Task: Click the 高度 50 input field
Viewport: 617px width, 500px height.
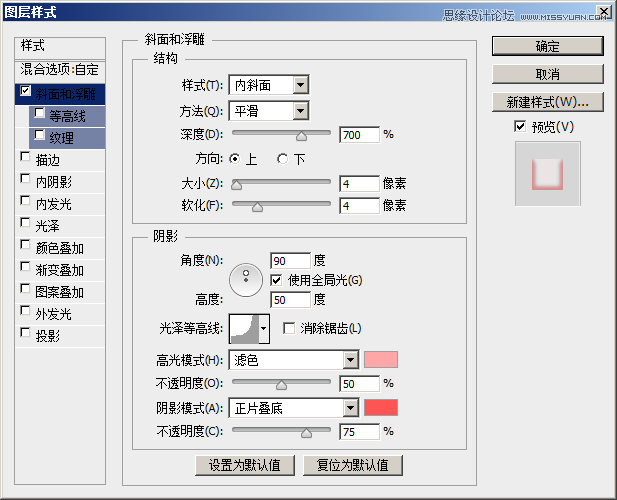Action: click(290, 300)
